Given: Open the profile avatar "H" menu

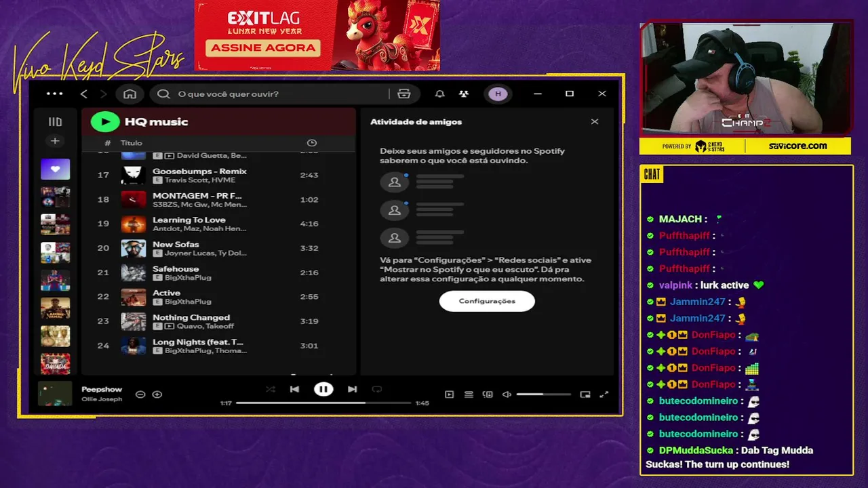Looking at the screenshot, I should coord(498,94).
